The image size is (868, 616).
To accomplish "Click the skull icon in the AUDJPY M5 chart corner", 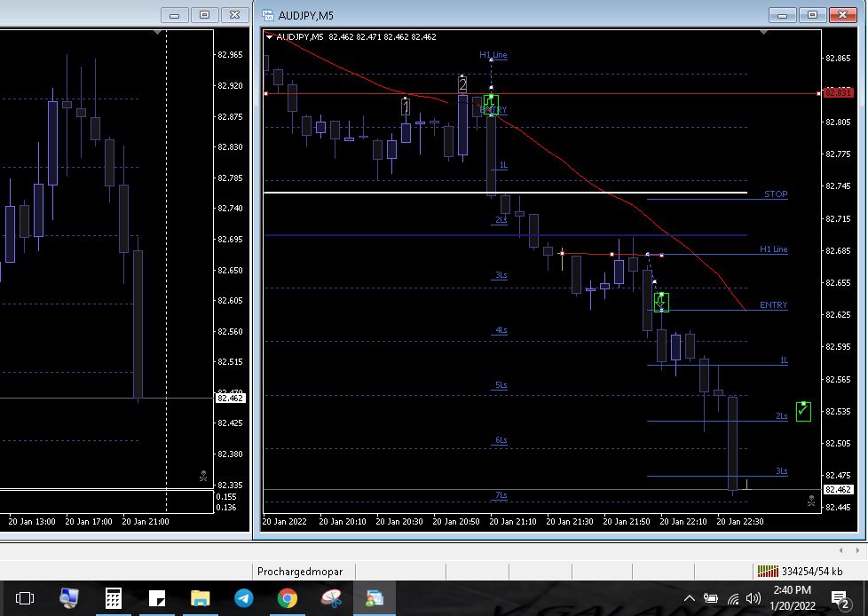I will 811,501.
